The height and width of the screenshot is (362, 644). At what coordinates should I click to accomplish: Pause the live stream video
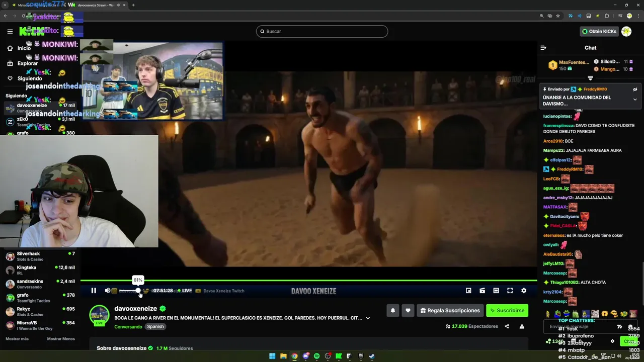coord(94,291)
